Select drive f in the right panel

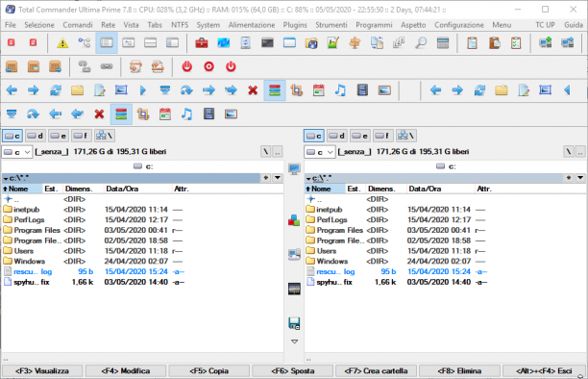click(x=383, y=136)
